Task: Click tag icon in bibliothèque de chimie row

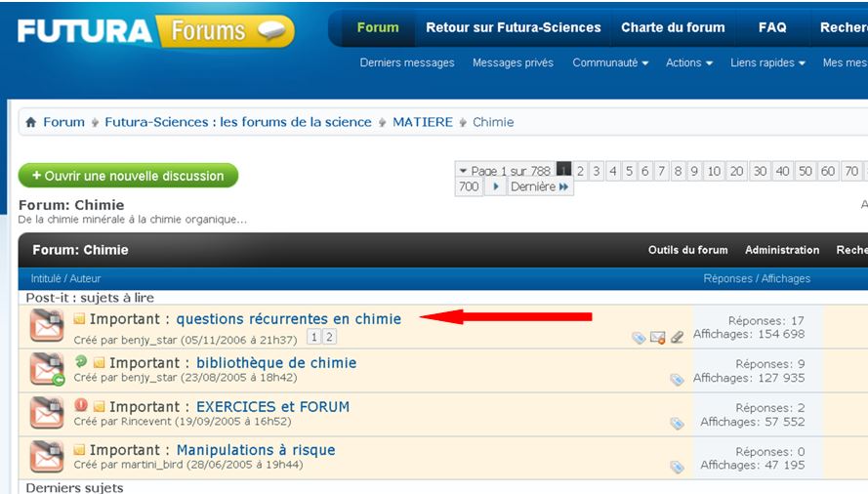Action: [x=677, y=380]
